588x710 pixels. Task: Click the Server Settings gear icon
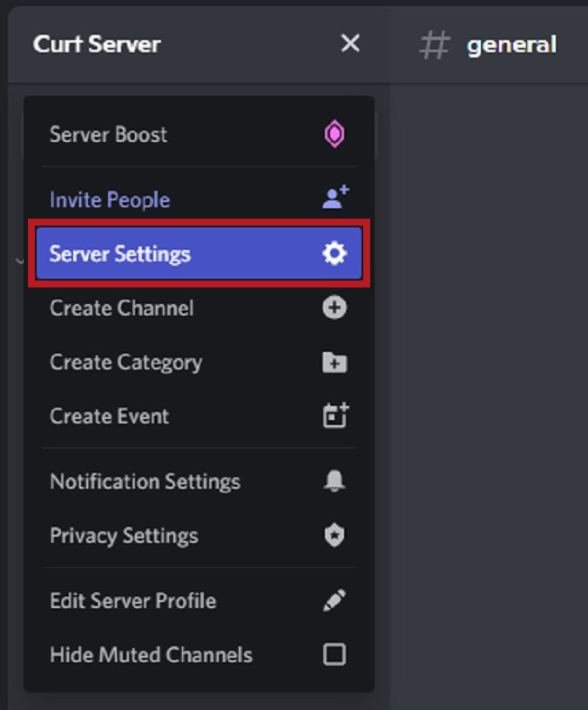(x=335, y=254)
